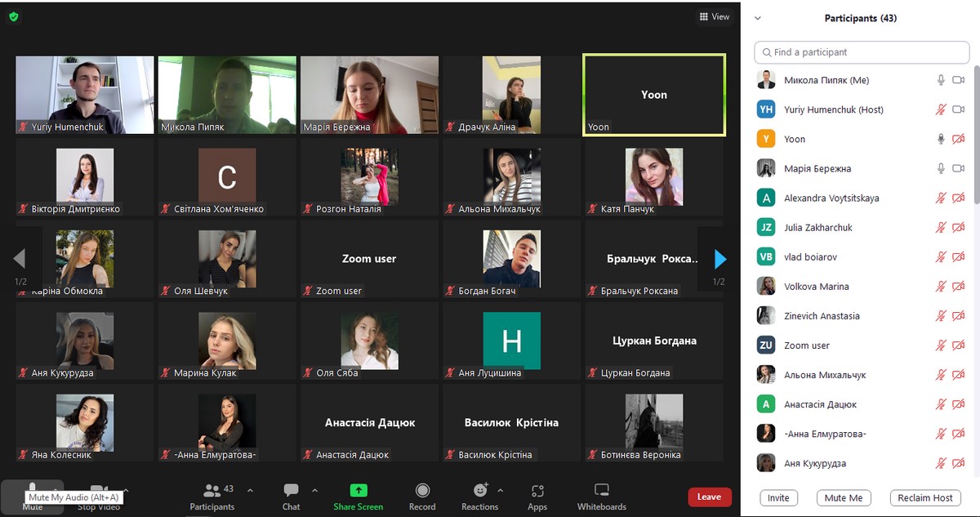The height and width of the screenshot is (517, 980).
Task: Click the green encryption shield icon
Action: coord(14,16)
